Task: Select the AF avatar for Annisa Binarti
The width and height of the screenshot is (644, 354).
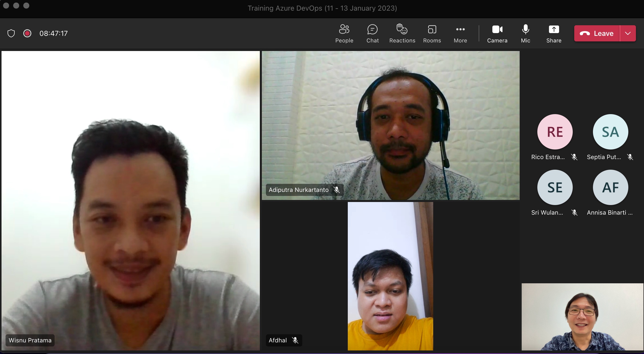Action: (x=610, y=187)
